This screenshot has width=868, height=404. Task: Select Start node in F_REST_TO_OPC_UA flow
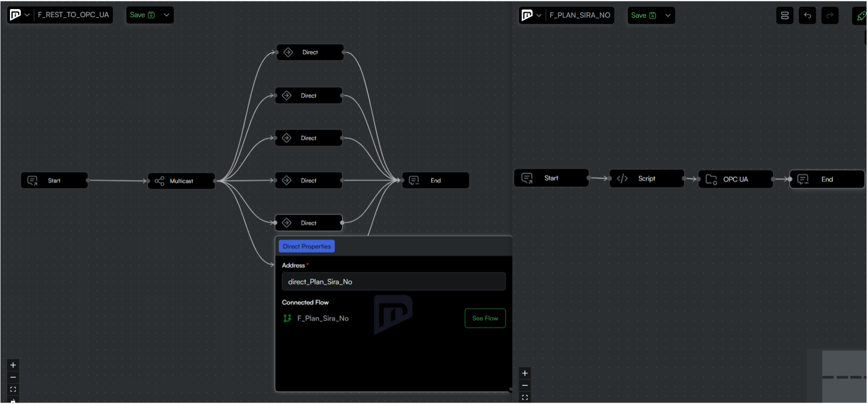pyautogui.click(x=54, y=180)
